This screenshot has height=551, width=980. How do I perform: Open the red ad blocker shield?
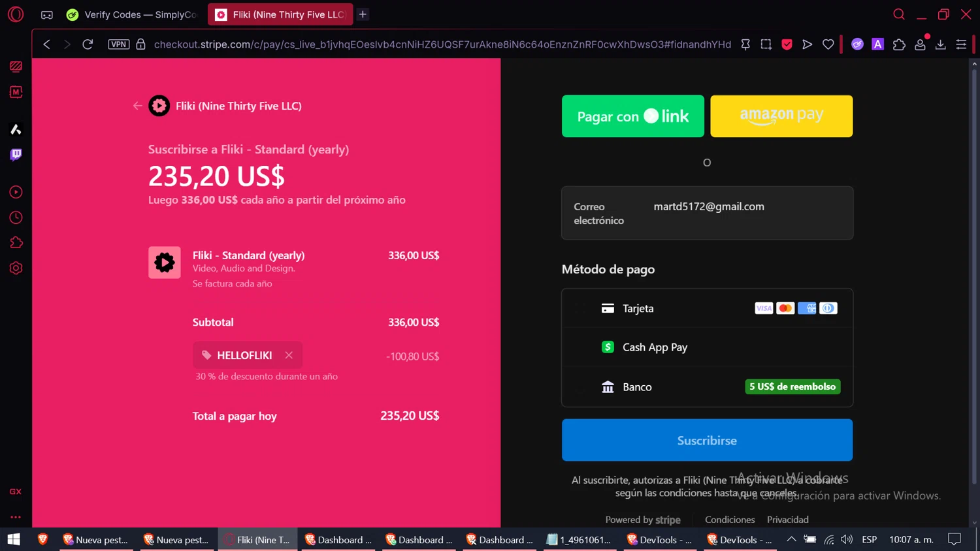tap(787, 44)
